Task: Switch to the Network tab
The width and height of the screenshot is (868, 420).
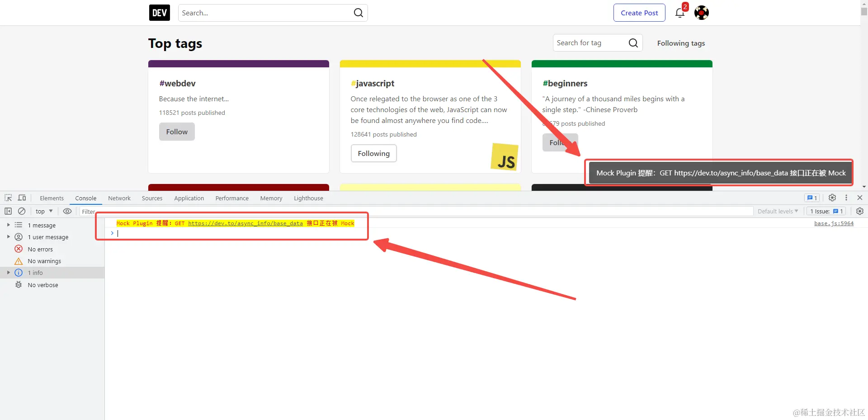Action: pyautogui.click(x=119, y=198)
